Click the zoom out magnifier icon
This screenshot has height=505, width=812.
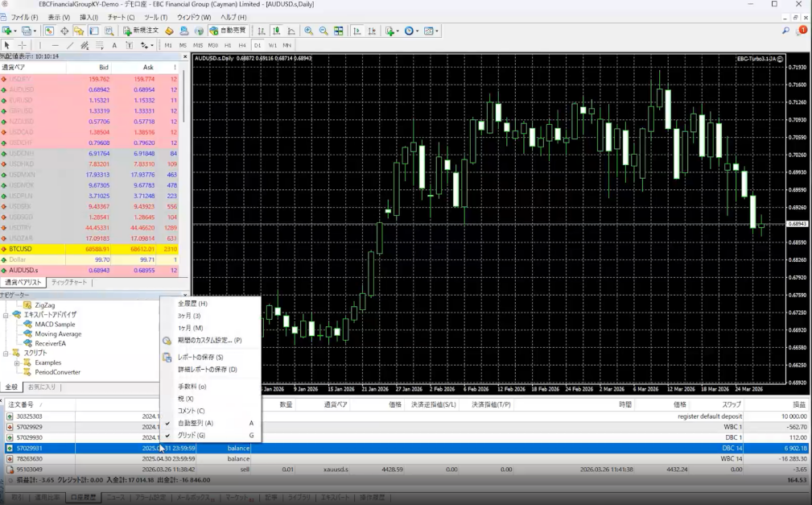coord(324,31)
